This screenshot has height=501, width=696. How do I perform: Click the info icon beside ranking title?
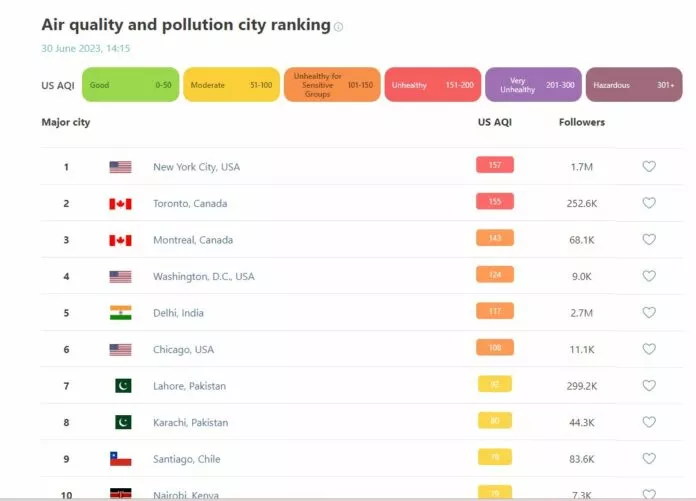(x=338, y=27)
